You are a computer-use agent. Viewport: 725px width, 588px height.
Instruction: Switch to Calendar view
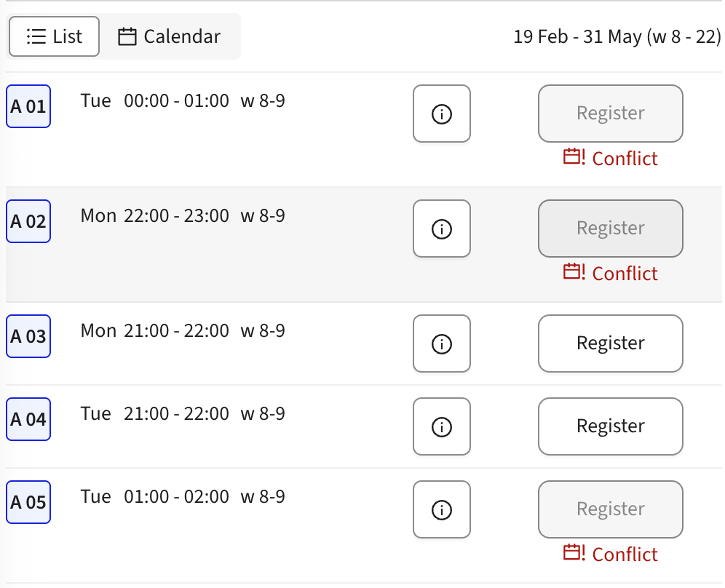tap(170, 36)
